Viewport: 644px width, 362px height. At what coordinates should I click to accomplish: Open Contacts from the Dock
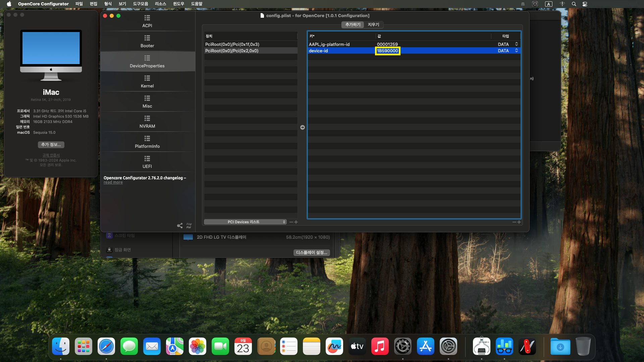266,346
